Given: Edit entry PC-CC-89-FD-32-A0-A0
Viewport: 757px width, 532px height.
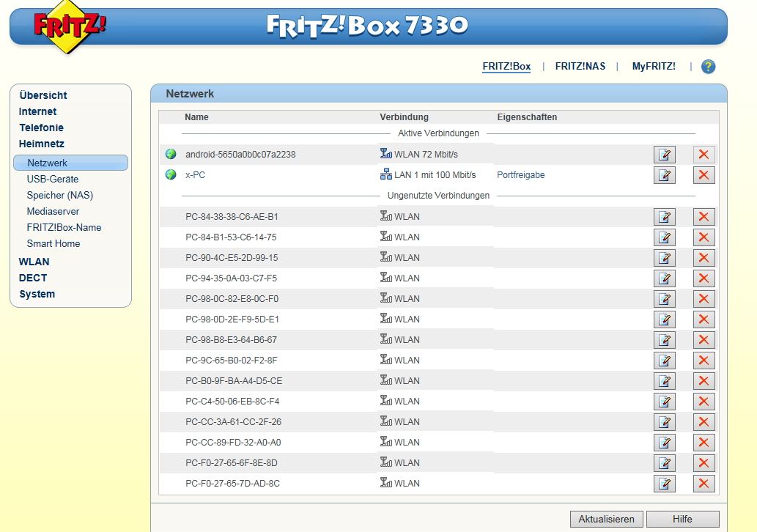Looking at the screenshot, I should 665,442.
